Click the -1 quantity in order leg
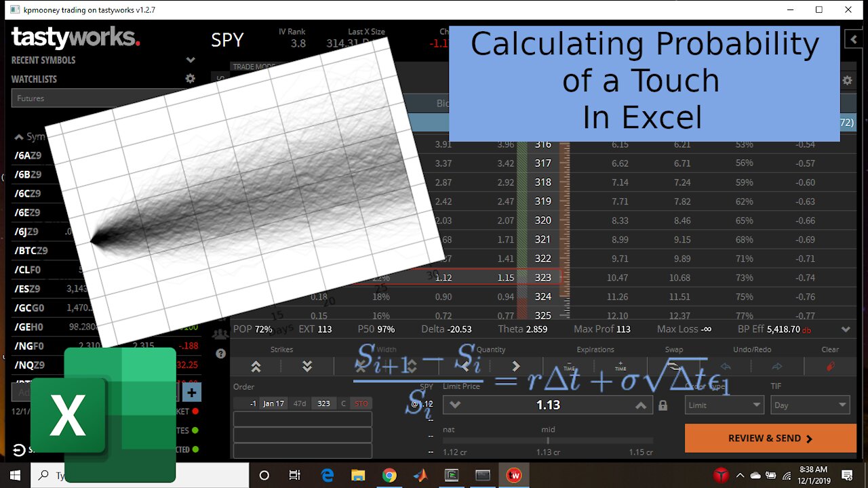The image size is (868, 488). pos(252,403)
